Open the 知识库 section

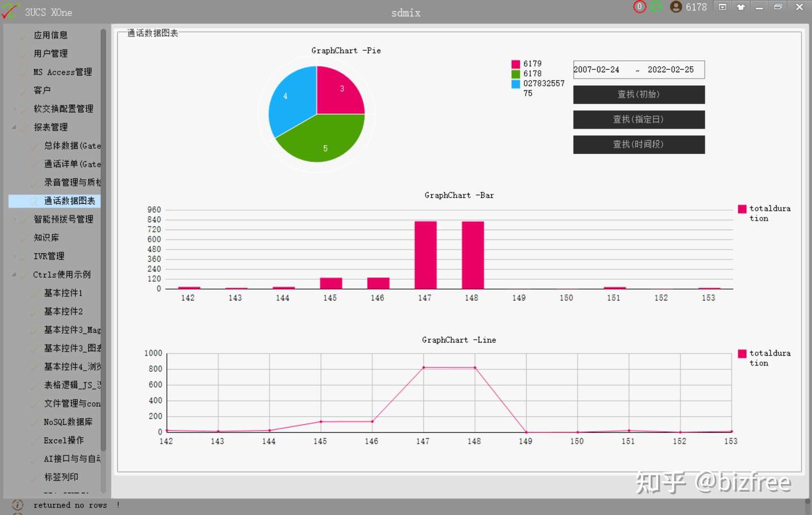(46, 238)
